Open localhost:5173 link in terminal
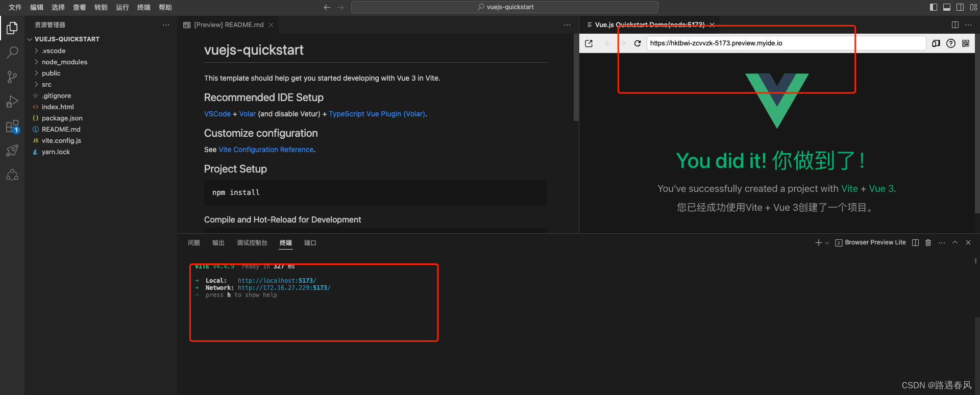This screenshot has width=980, height=395. point(277,281)
